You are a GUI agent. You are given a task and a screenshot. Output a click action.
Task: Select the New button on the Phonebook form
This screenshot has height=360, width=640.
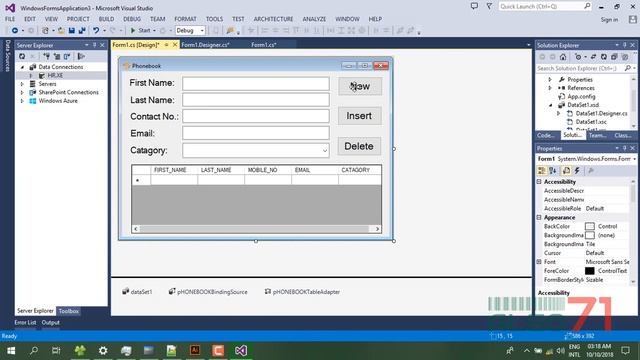point(360,87)
